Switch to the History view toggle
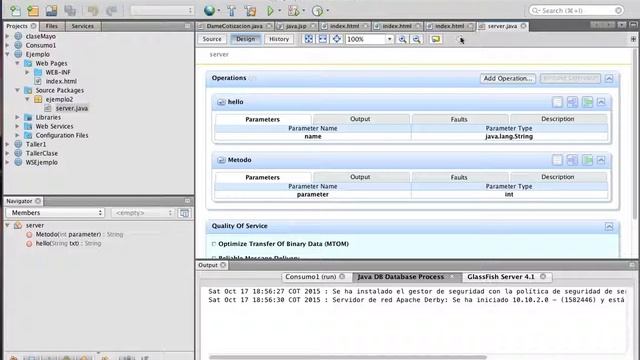 (279, 39)
